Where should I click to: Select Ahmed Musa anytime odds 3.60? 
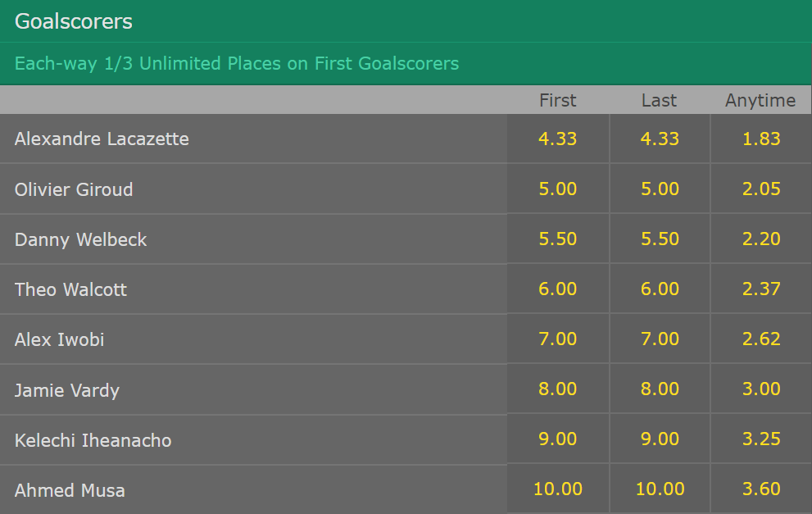[x=761, y=489]
